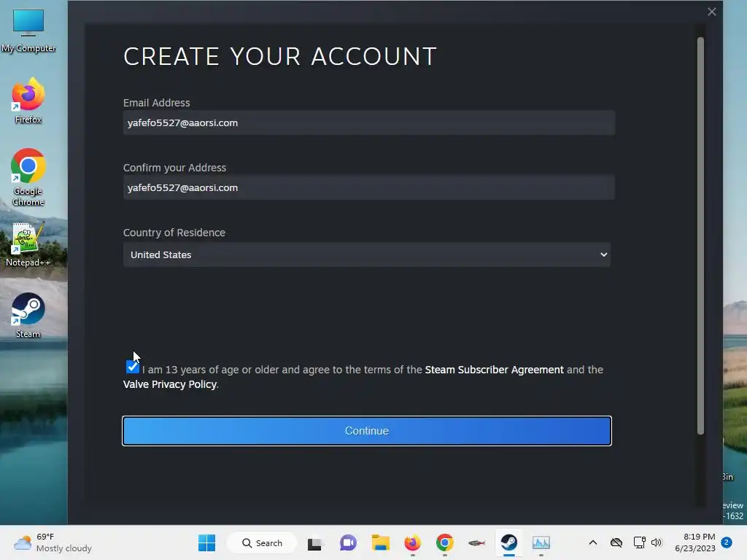747x560 pixels.
Task: Open My Computer desktop icon
Action: pos(28,31)
